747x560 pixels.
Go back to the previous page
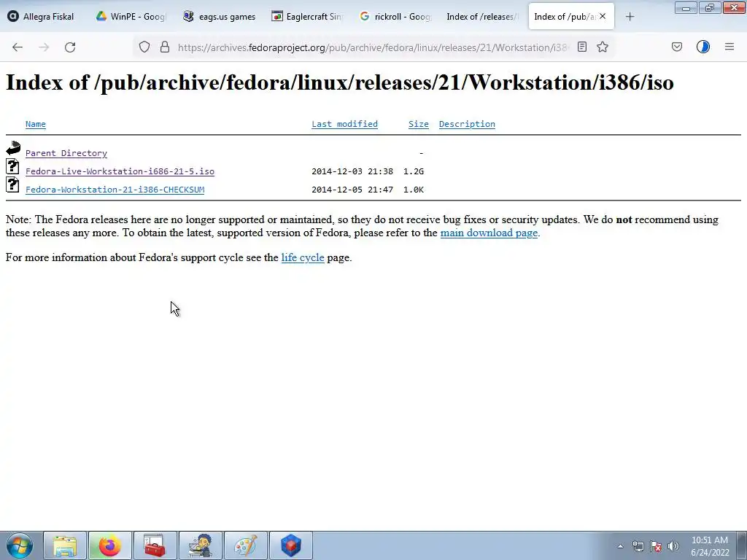[18, 47]
